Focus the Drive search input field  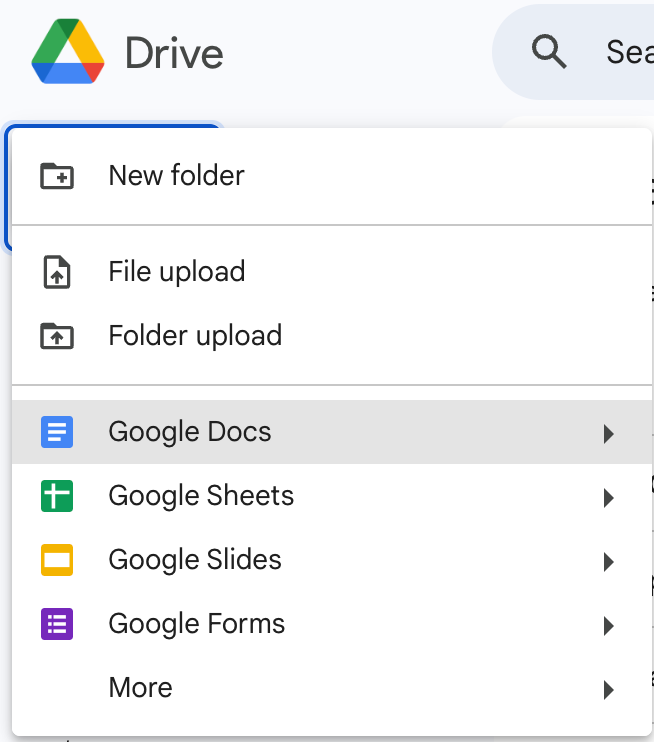[x=625, y=51]
